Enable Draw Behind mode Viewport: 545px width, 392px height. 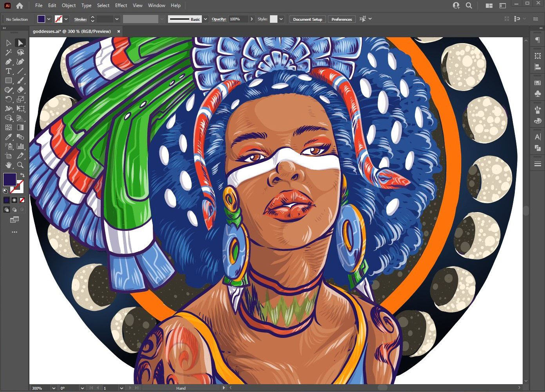pyautogui.click(x=14, y=210)
